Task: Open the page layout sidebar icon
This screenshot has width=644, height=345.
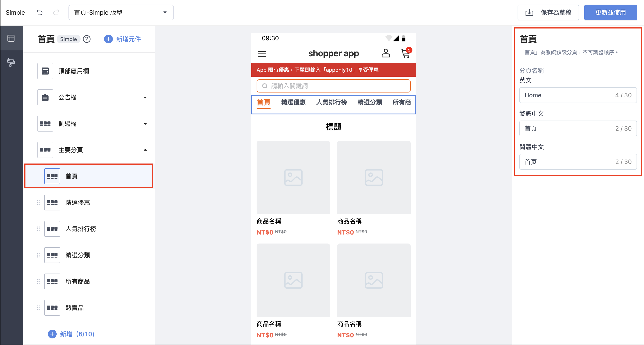Action: [x=11, y=38]
